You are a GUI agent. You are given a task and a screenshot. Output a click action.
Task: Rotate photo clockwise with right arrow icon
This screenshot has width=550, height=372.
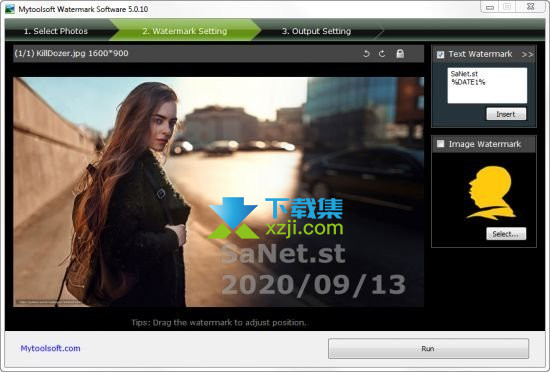(382, 54)
